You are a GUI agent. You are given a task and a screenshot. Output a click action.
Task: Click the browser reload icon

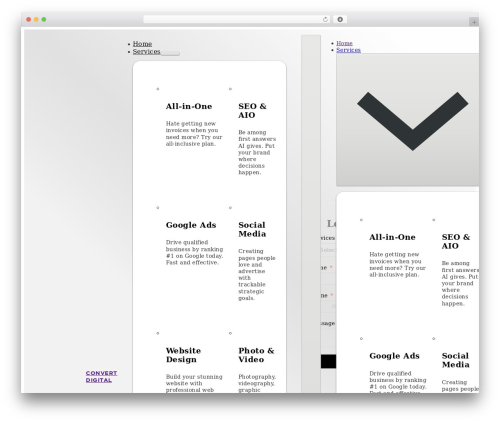[325, 20]
